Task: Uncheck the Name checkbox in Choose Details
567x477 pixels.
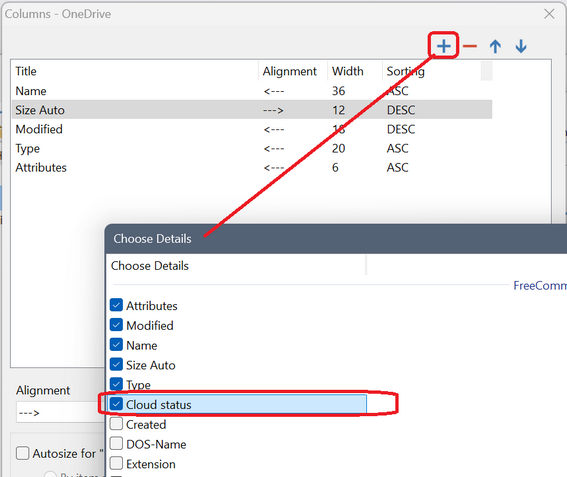Action: point(116,345)
